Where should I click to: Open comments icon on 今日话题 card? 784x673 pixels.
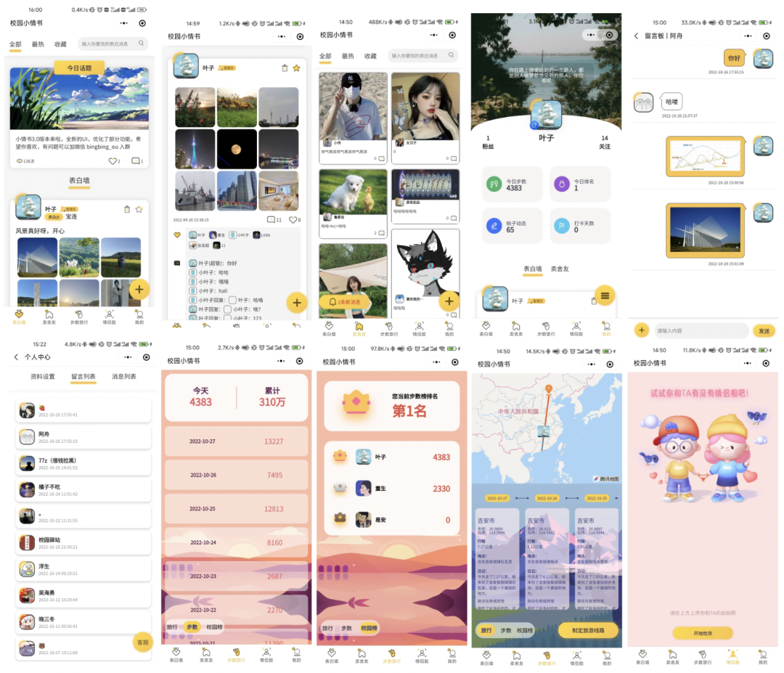click(x=135, y=161)
